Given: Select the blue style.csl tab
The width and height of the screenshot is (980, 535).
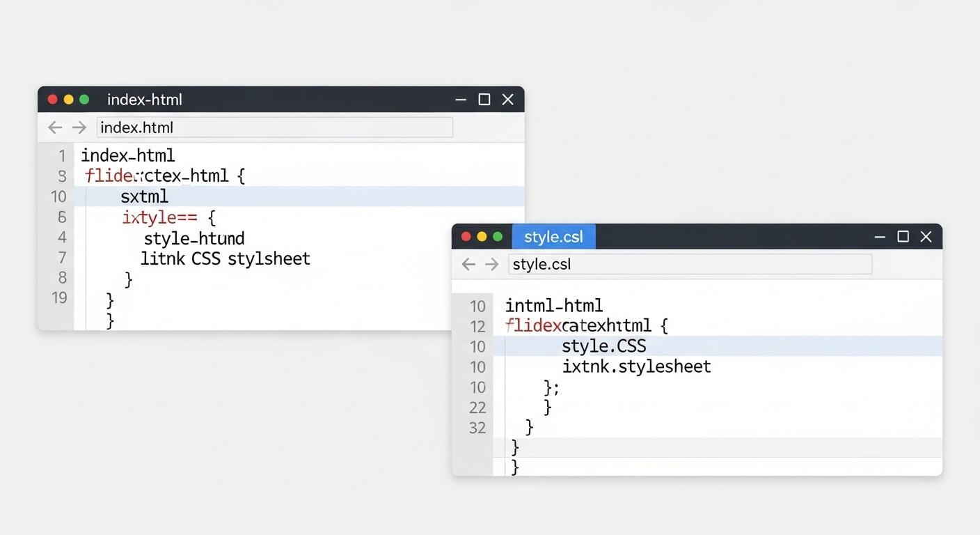Looking at the screenshot, I should pyautogui.click(x=554, y=237).
